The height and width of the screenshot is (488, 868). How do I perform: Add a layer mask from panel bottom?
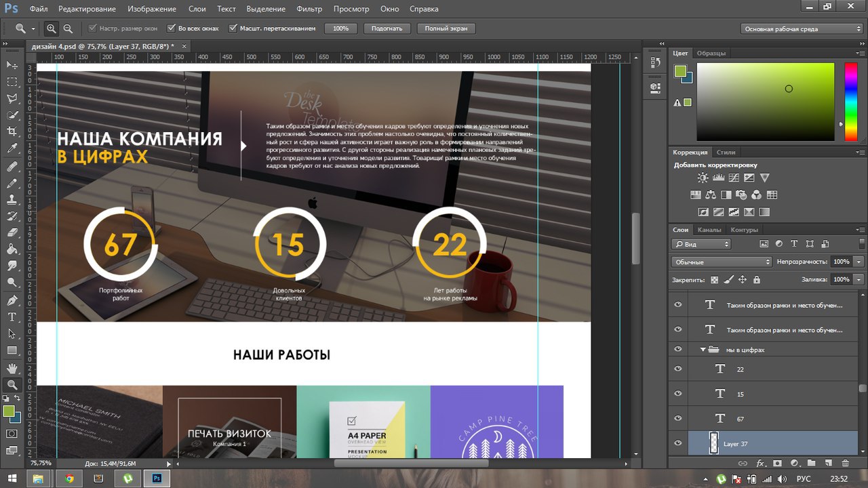(x=777, y=463)
